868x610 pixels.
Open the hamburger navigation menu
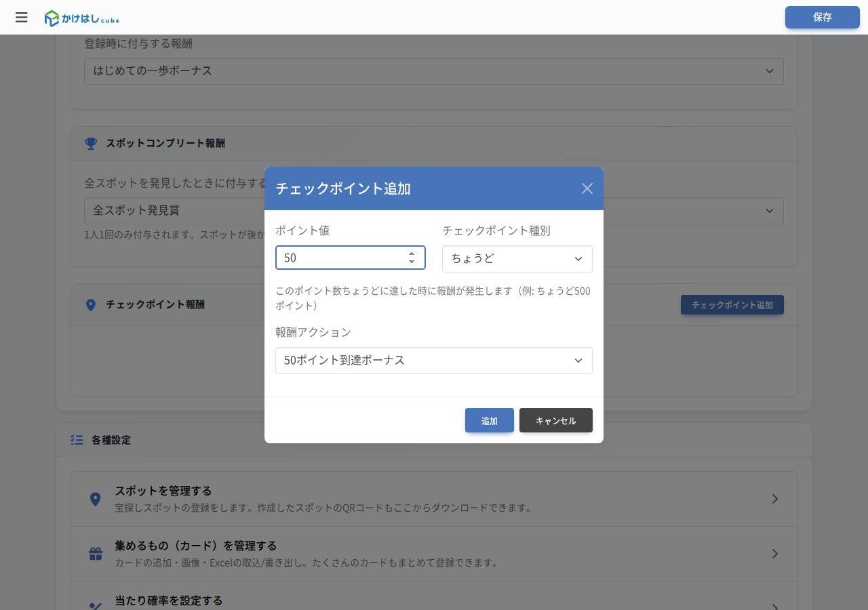click(22, 18)
